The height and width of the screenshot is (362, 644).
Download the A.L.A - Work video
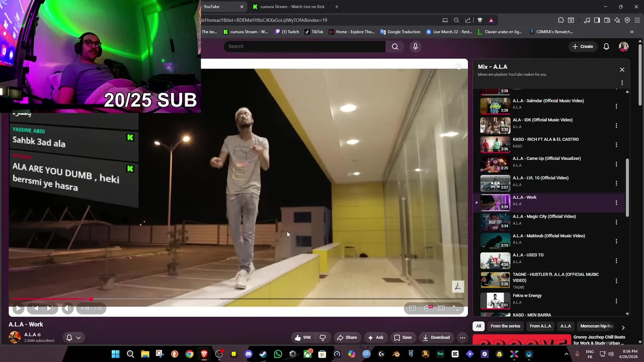click(x=436, y=337)
